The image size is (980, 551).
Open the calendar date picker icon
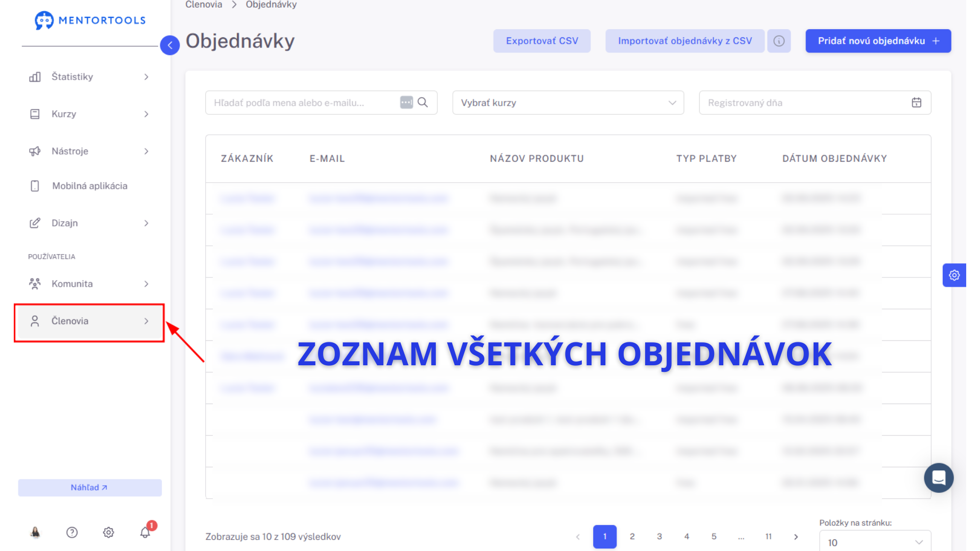(916, 103)
